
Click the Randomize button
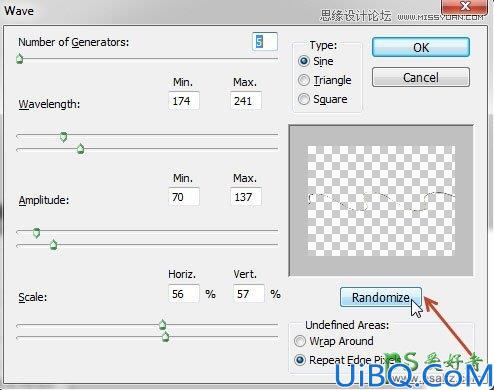381,297
